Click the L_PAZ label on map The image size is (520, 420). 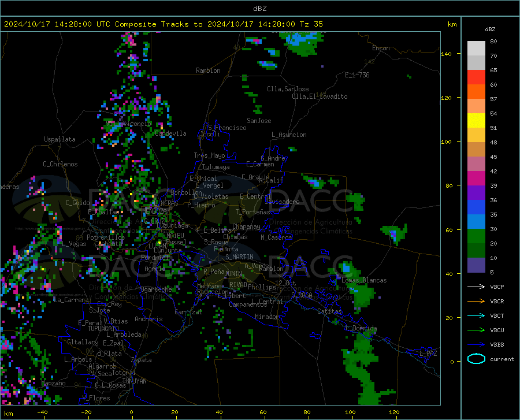pyautogui.click(x=428, y=354)
